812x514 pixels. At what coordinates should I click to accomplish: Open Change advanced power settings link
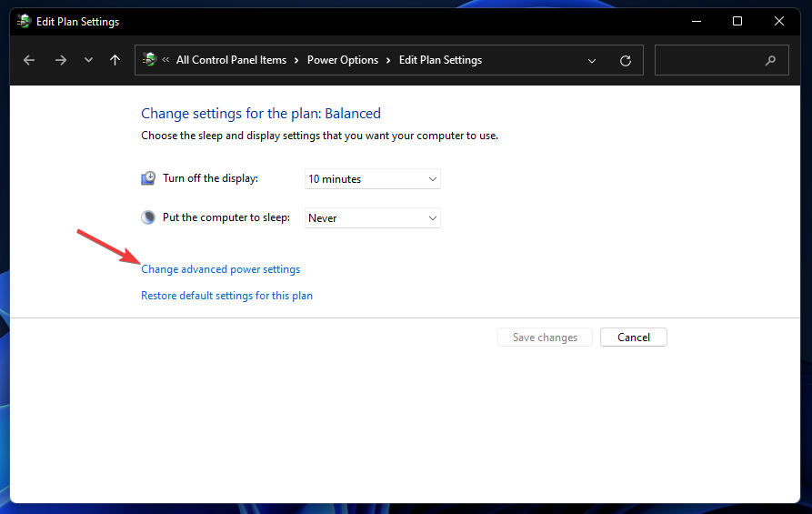click(221, 269)
